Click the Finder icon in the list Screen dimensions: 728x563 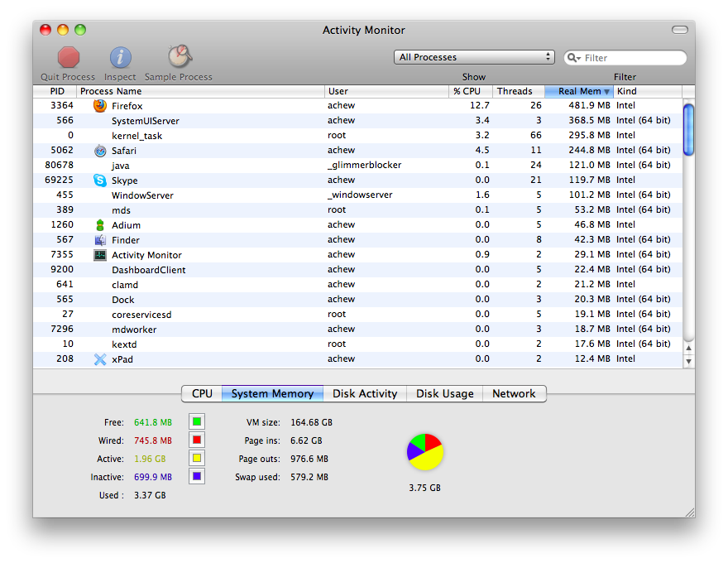tap(100, 240)
